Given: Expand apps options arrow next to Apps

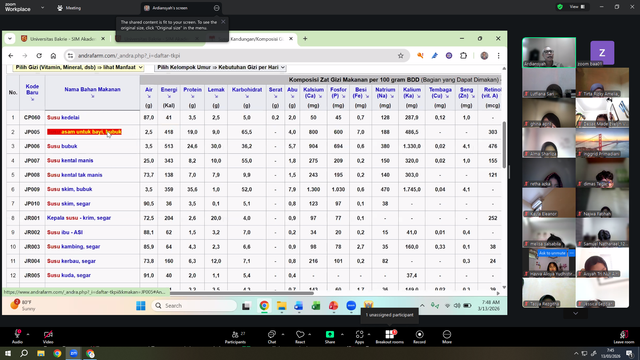Looking at the screenshot, I should 369,334.
